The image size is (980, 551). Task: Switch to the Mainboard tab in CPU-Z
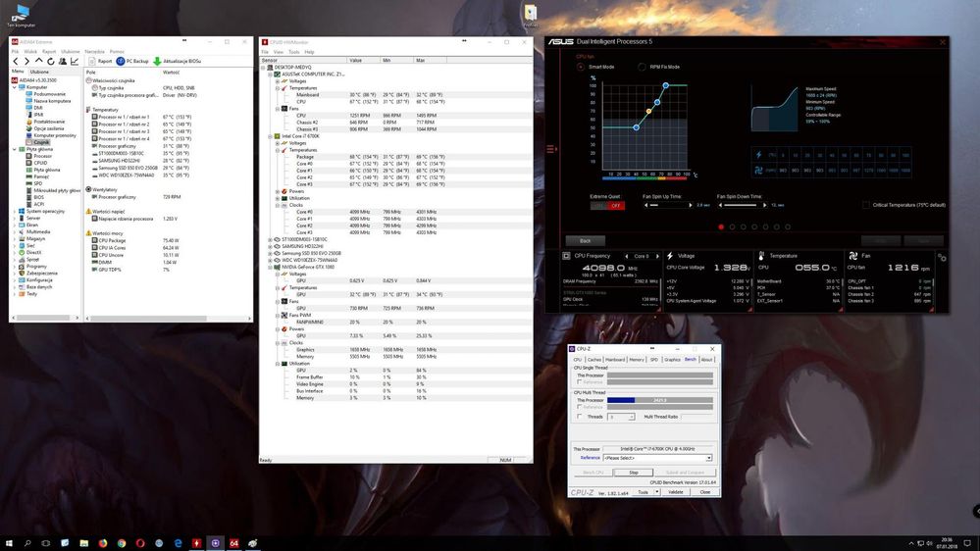coord(615,360)
